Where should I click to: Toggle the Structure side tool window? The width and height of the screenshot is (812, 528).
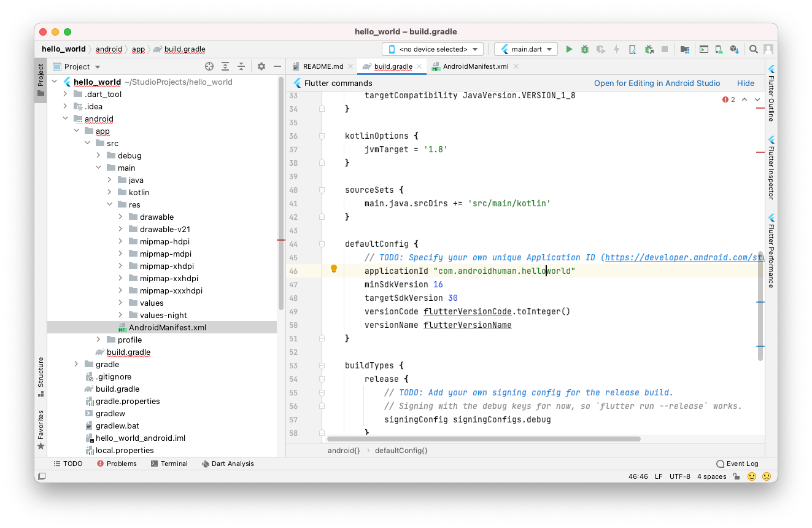pyautogui.click(x=41, y=376)
